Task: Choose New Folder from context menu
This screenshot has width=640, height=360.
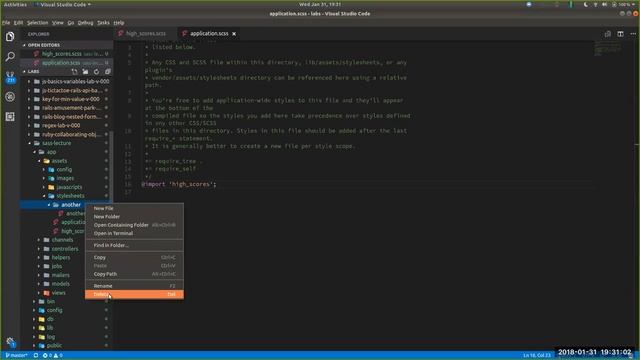Action: (x=134, y=217)
